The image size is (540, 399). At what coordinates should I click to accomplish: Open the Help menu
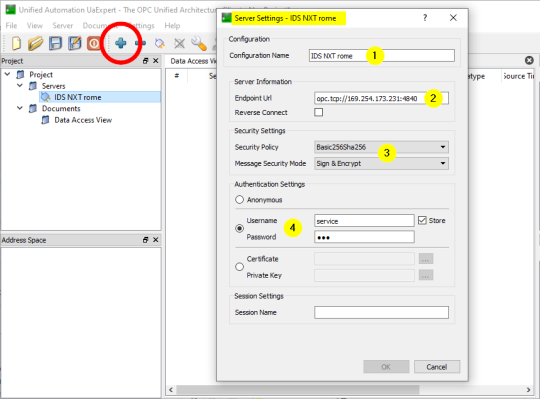click(172, 26)
